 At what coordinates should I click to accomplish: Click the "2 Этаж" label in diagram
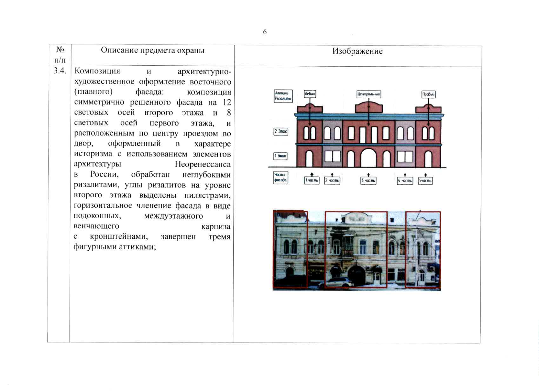281,132
